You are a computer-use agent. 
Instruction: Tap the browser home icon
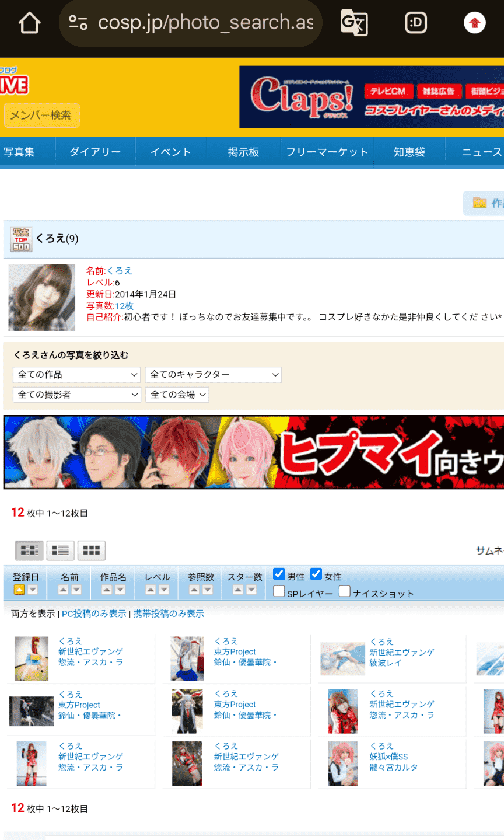click(30, 23)
